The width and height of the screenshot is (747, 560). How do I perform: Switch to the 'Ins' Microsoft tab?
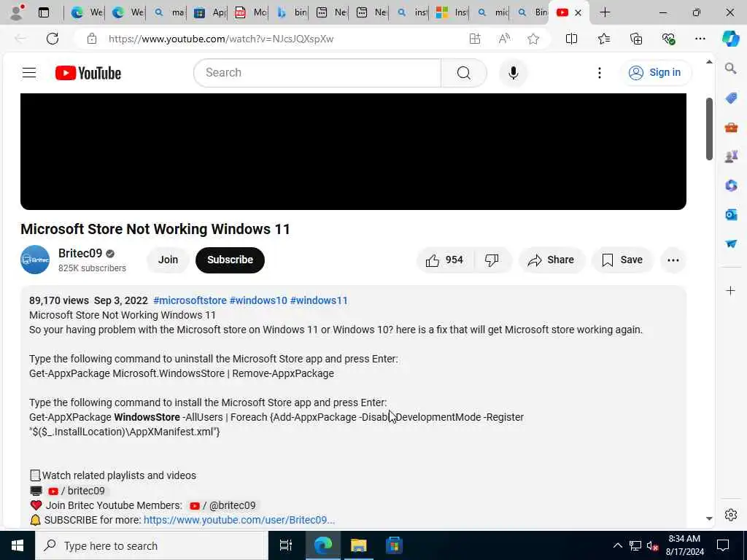pyautogui.click(x=451, y=12)
